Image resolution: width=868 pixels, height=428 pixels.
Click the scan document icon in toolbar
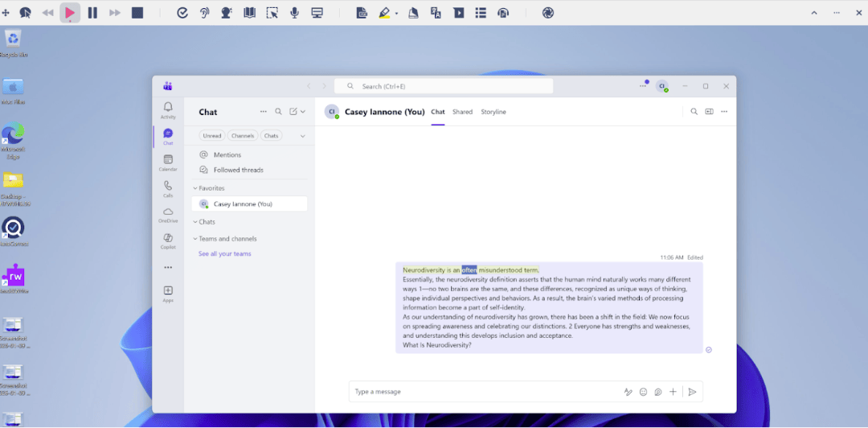(362, 13)
